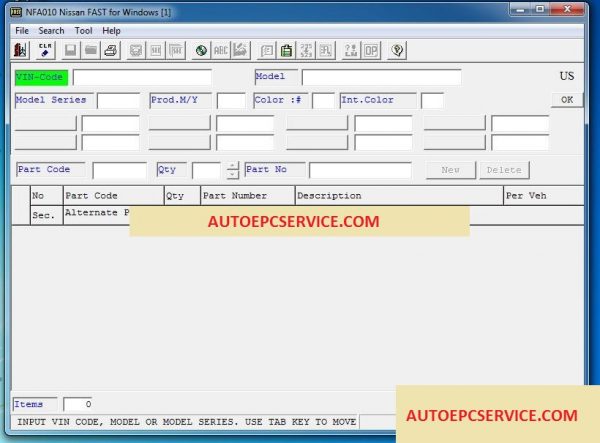Click the lightbulb help icon
Viewport: 600px width, 443px height.
click(397, 50)
